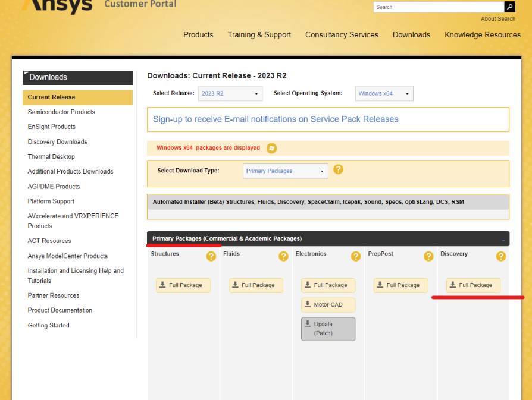Screen dimensions: 532x400
Task: Open Semiconductor Products in the sidebar
Action: click(61, 112)
